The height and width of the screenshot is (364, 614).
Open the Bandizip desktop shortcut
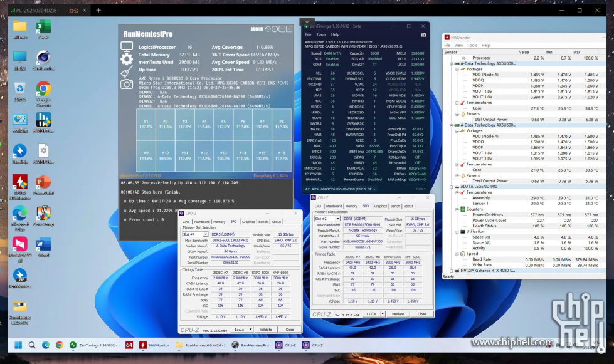point(20,153)
